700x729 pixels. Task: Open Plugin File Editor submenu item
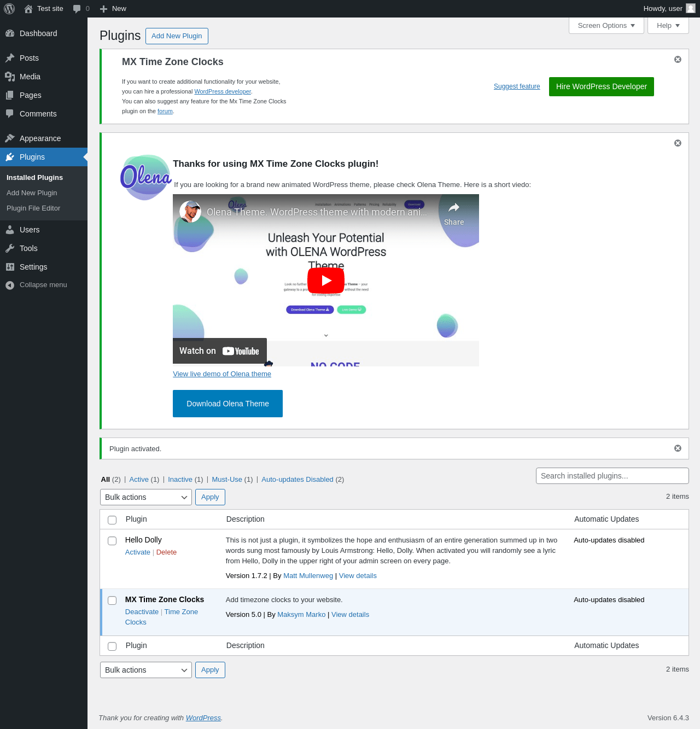coord(33,208)
